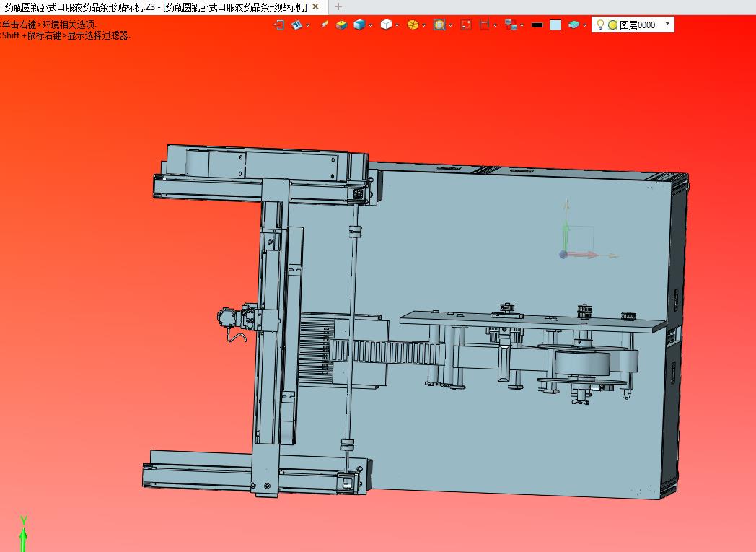The width and height of the screenshot is (756, 552).
Task: Toggle the layer light bulb visibility
Action: pyautogui.click(x=600, y=25)
